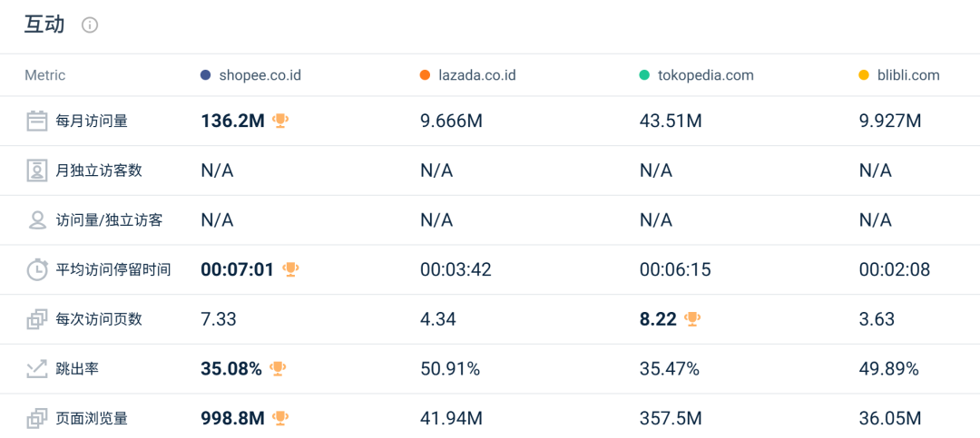Select the 跳出率 row label
This screenshot has height=438, width=980.
coord(77,369)
